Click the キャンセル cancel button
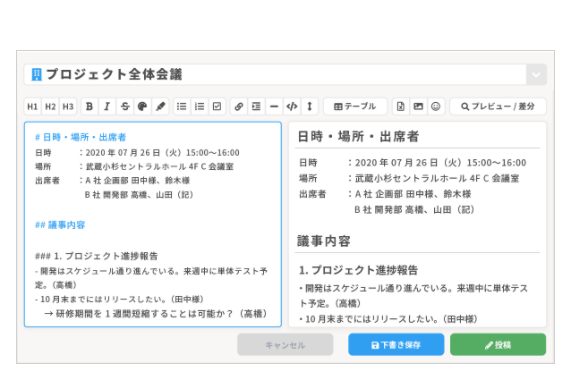The image size is (574, 376). 285,345
